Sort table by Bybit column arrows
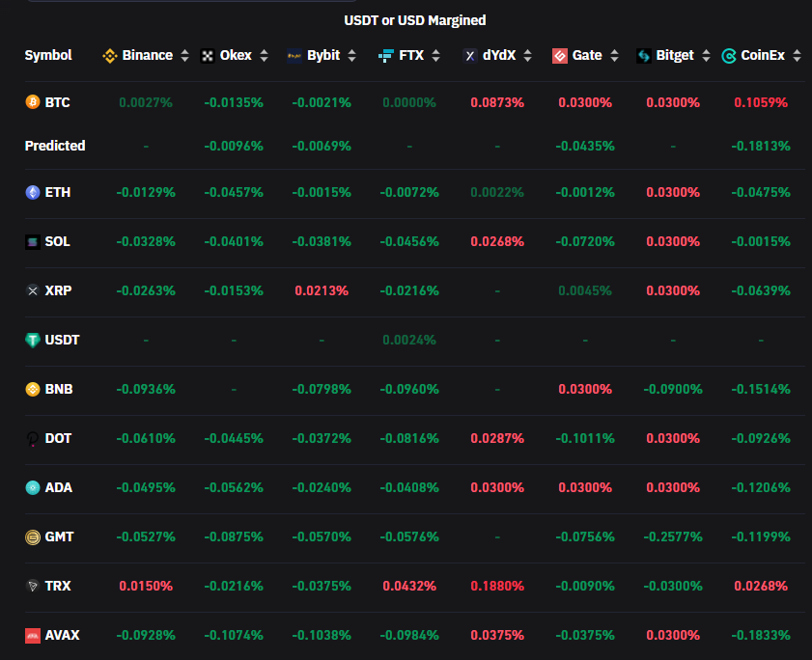The image size is (812, 660). point(352,56)
